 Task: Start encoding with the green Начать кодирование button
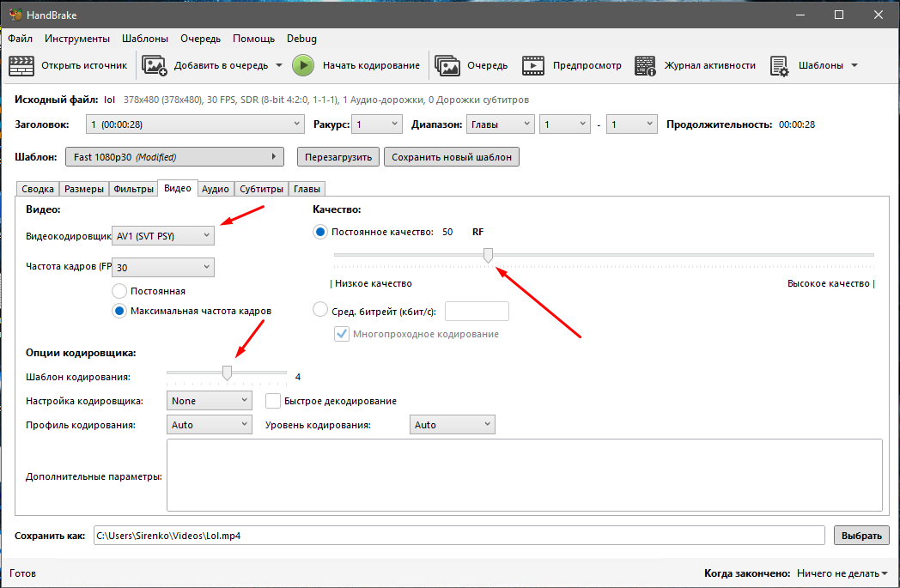click(303, 65)
